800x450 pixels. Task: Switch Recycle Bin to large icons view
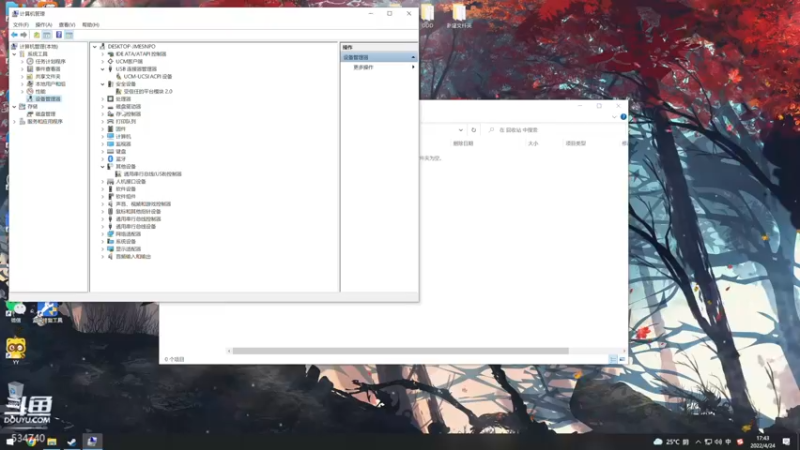tap(622, 359)
